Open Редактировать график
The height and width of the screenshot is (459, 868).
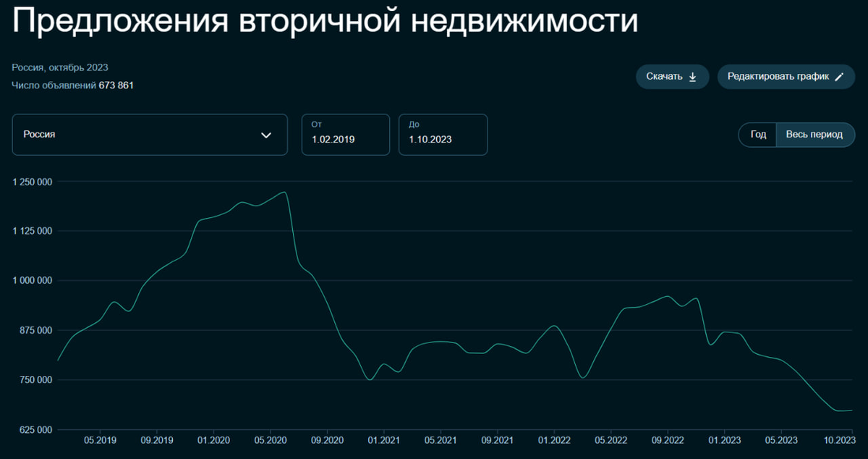pos(786,76)
